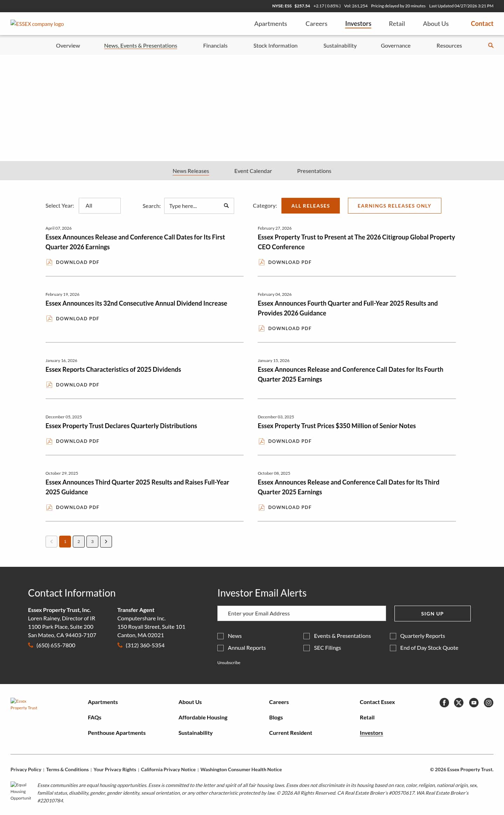Open Essex X (Twitter) icon

click(459, 703)
